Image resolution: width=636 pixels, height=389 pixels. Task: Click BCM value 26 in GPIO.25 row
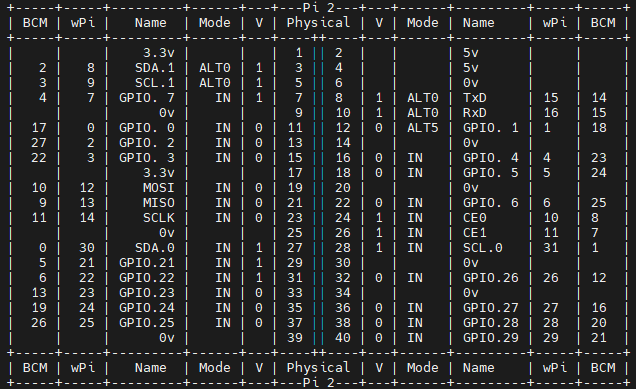tap(39, 323)
